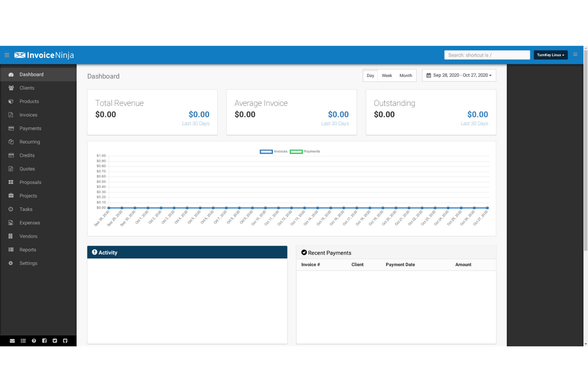
Task: Open the GitHub icon in sidebar footer
Action: 65,341
